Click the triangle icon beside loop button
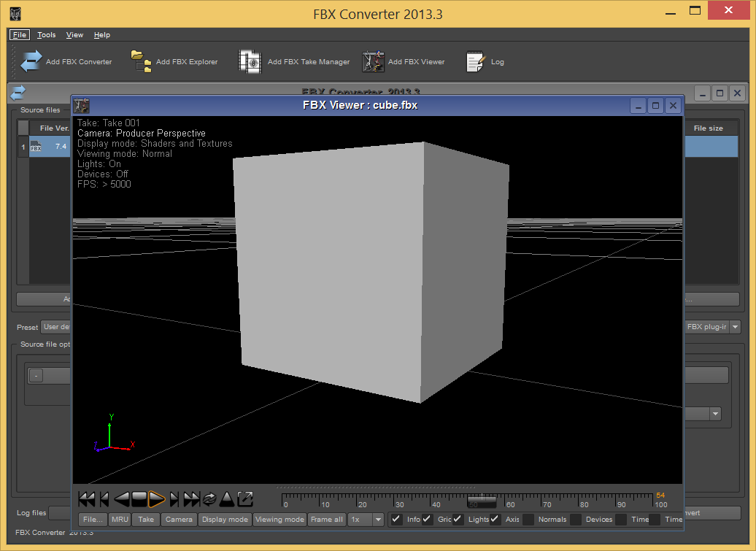Screen dimensions: 756x551 click(227, 499)
